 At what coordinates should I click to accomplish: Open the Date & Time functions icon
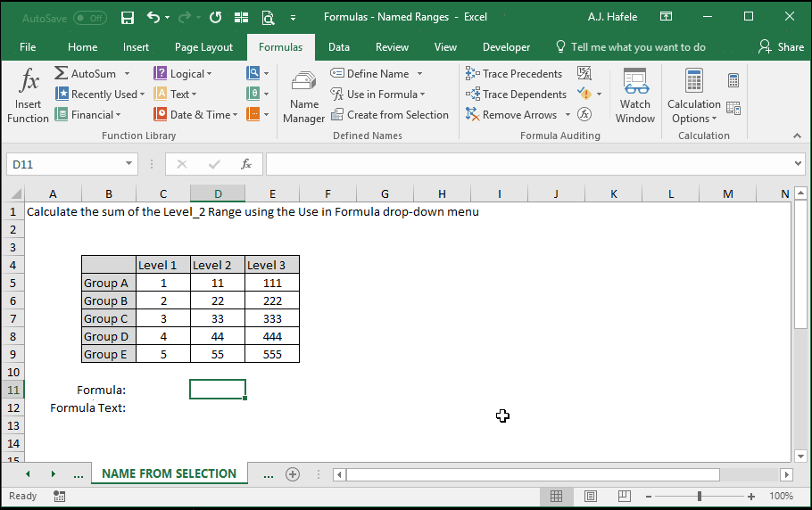click(160, 114)
